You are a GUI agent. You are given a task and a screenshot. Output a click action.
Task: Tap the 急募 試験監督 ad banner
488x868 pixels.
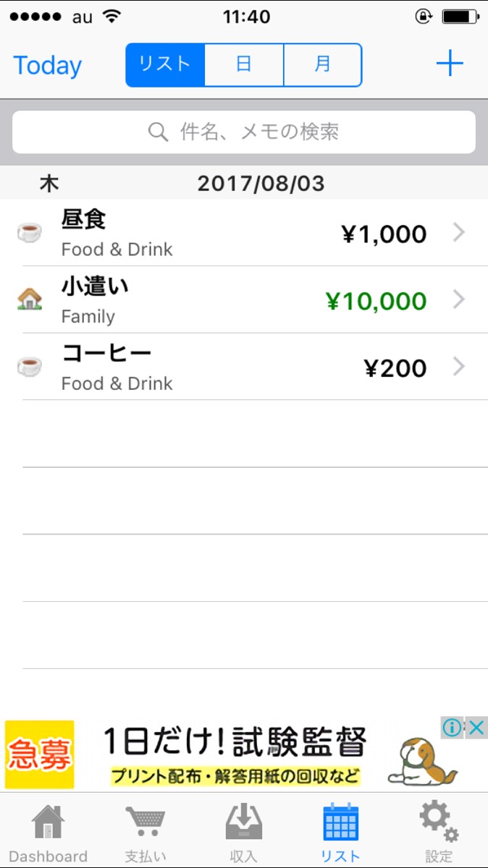click(x=232, y=754)
